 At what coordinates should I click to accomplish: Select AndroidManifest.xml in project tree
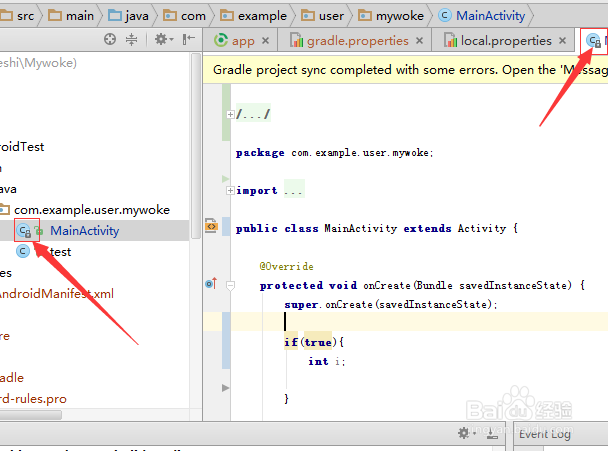click(57, 294)
